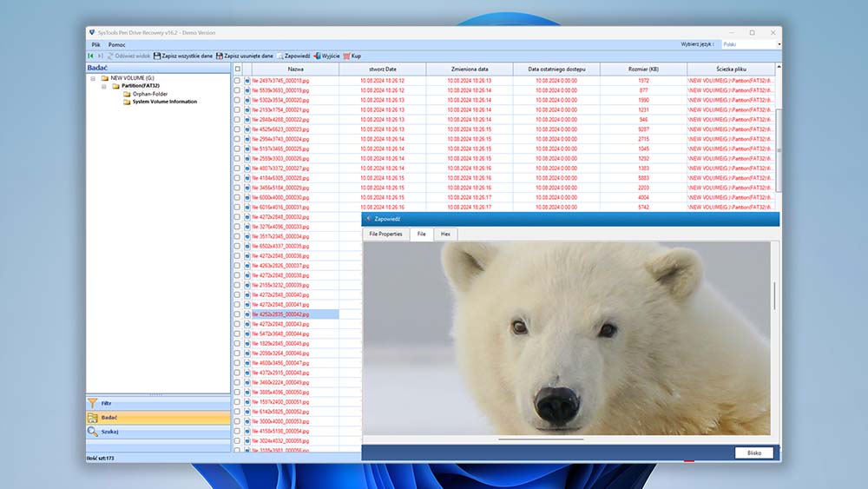Check the box for 4608x3456_000047.jpg
This screenshot has height=489, width=868.
tap(238, 363)
